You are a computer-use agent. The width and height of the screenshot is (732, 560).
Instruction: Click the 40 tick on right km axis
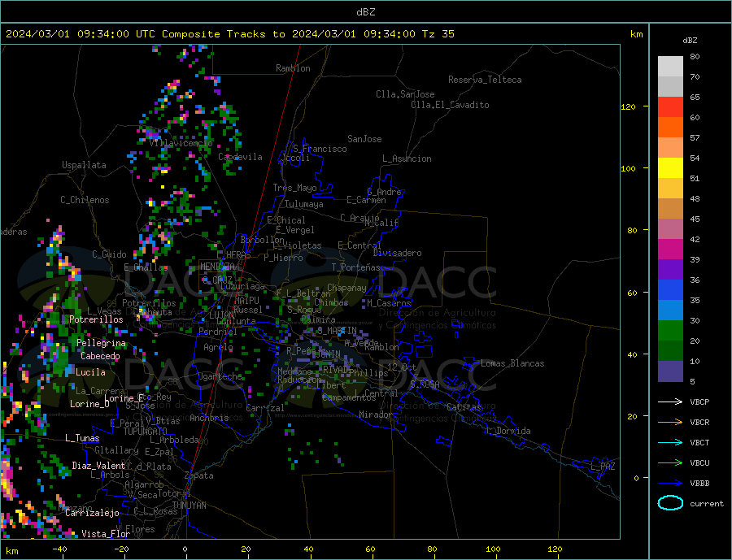632,354
